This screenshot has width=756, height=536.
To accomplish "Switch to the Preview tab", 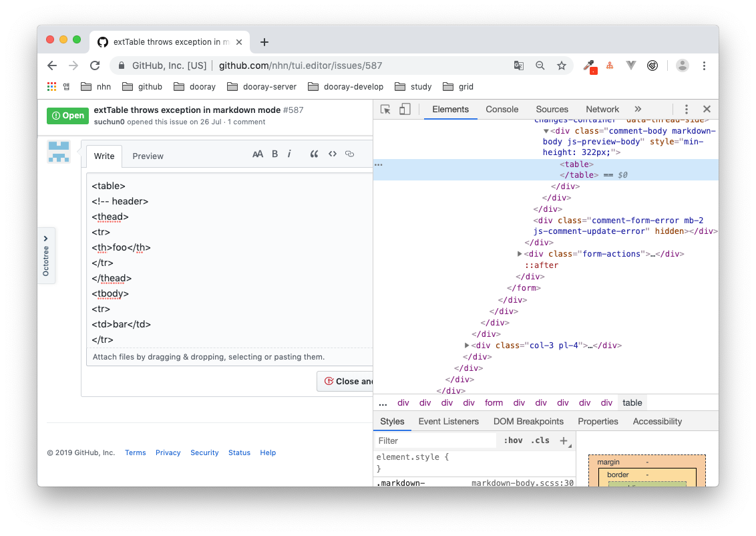I will click(x=148, y=156).
